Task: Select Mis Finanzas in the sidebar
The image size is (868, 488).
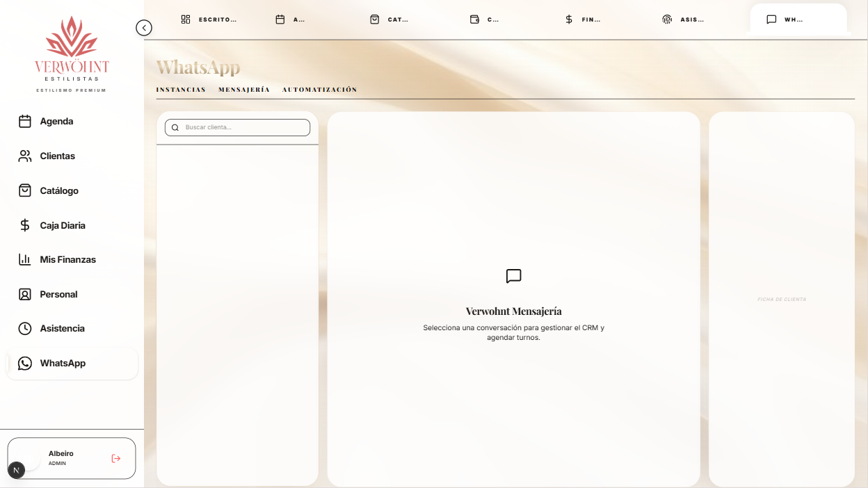Action: (67, 259)
